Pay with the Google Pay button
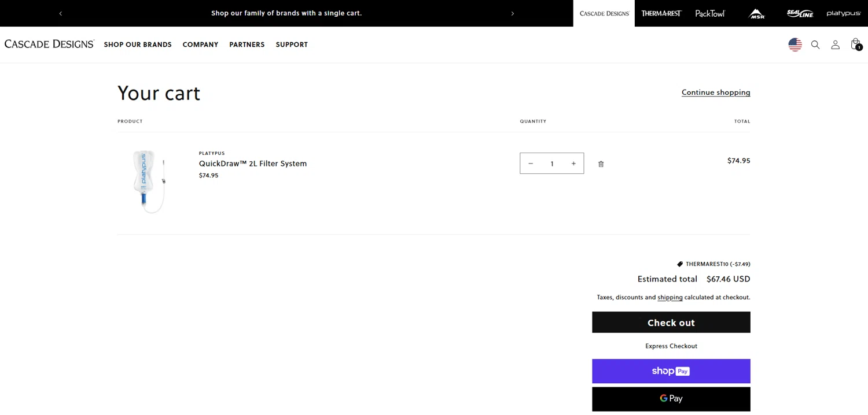The height and width of the screenshot is (415, 868). tap(671, 399)
